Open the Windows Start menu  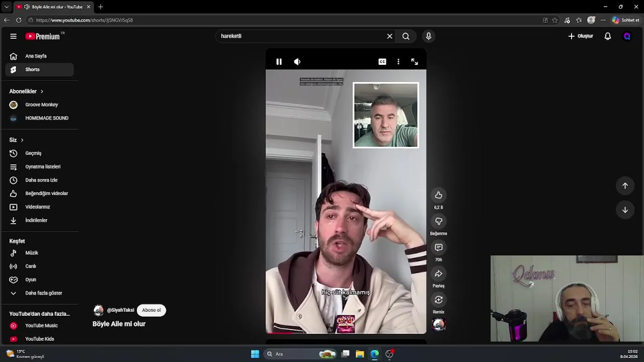coord(255,354)
